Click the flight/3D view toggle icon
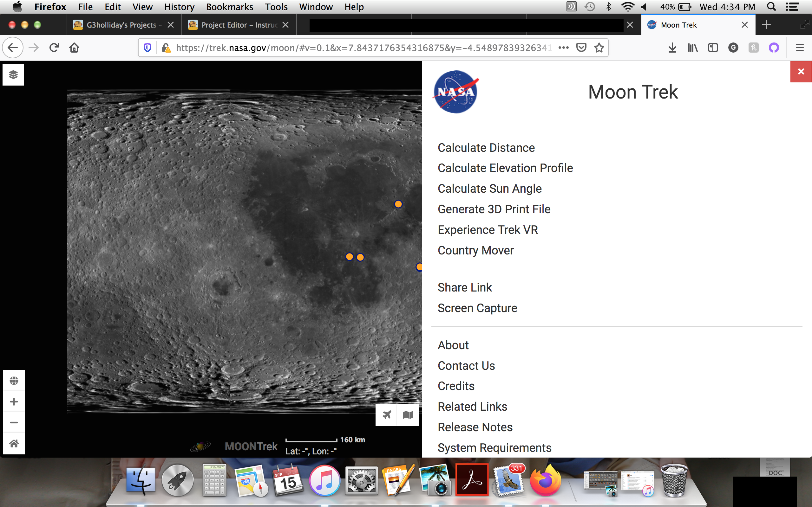This screenshot has width=812, height=507. tap(386, 415)
